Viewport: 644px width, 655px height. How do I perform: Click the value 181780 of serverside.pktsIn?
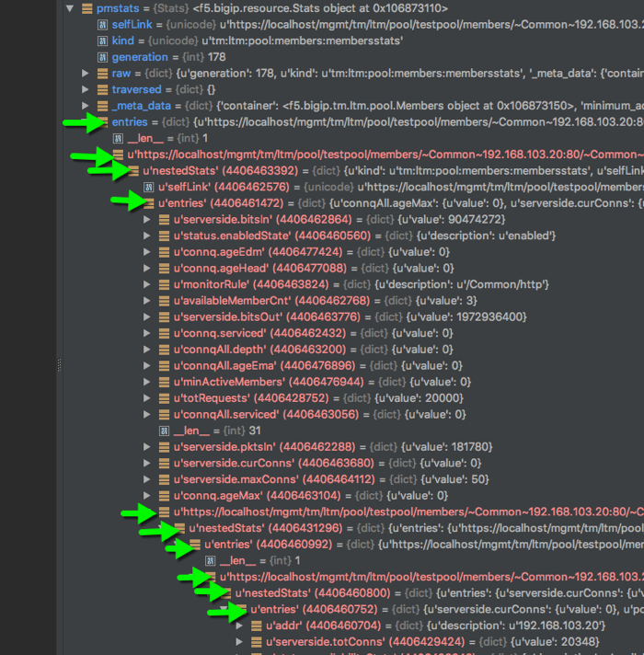(469, 447)
